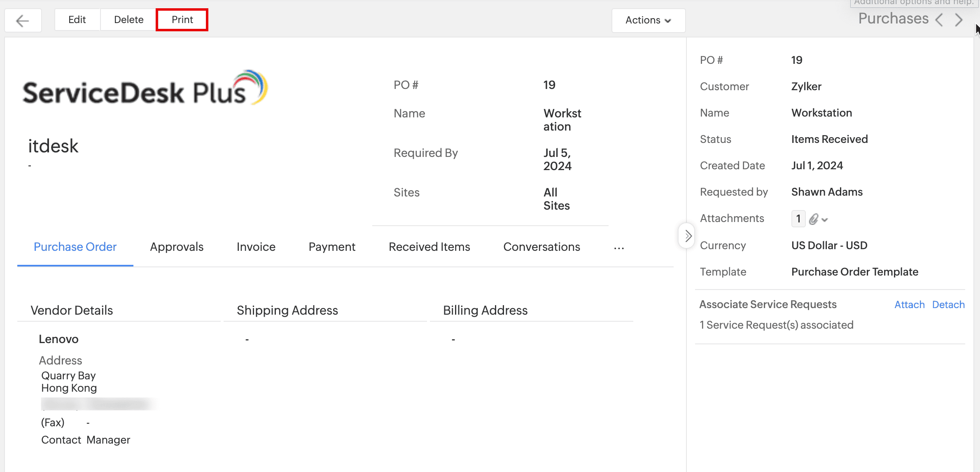The image size is (980, 472).
Task: Collapse the right details panel arrow
Action: tap(687, 236)
